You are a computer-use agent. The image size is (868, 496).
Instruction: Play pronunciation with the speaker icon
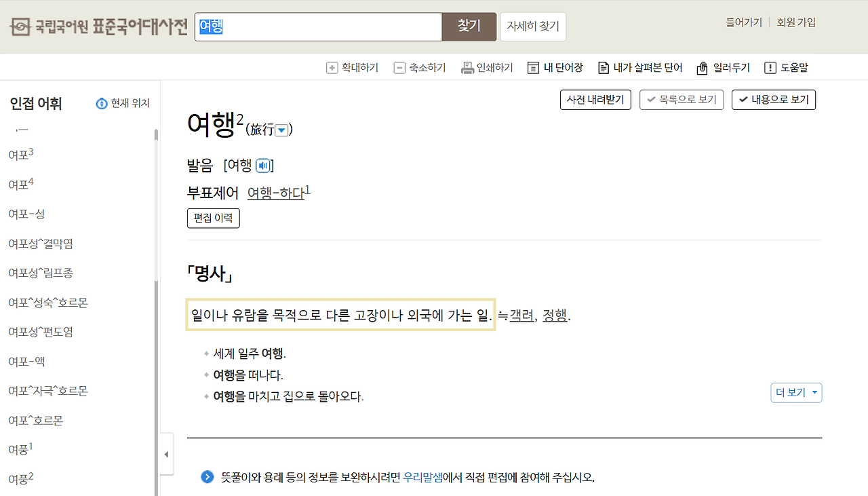tap(263, 165)
